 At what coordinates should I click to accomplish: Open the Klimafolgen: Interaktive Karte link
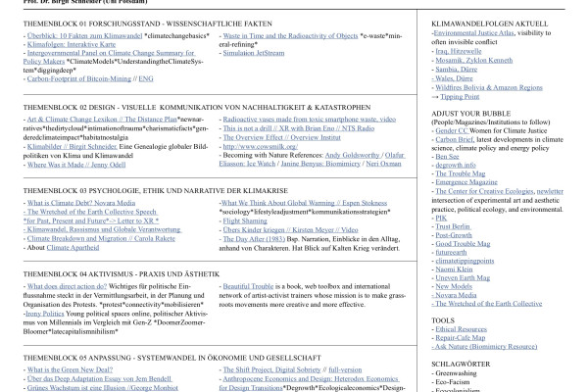(68, 45)
